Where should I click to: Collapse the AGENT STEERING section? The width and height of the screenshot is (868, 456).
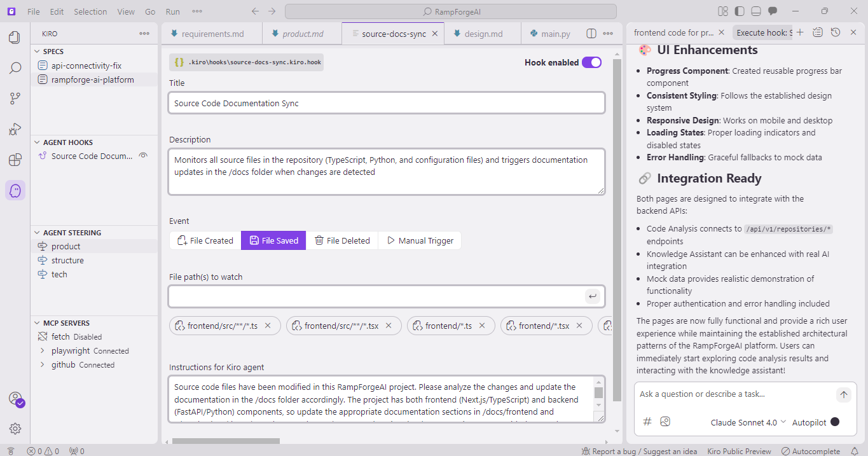coord(94,233)
